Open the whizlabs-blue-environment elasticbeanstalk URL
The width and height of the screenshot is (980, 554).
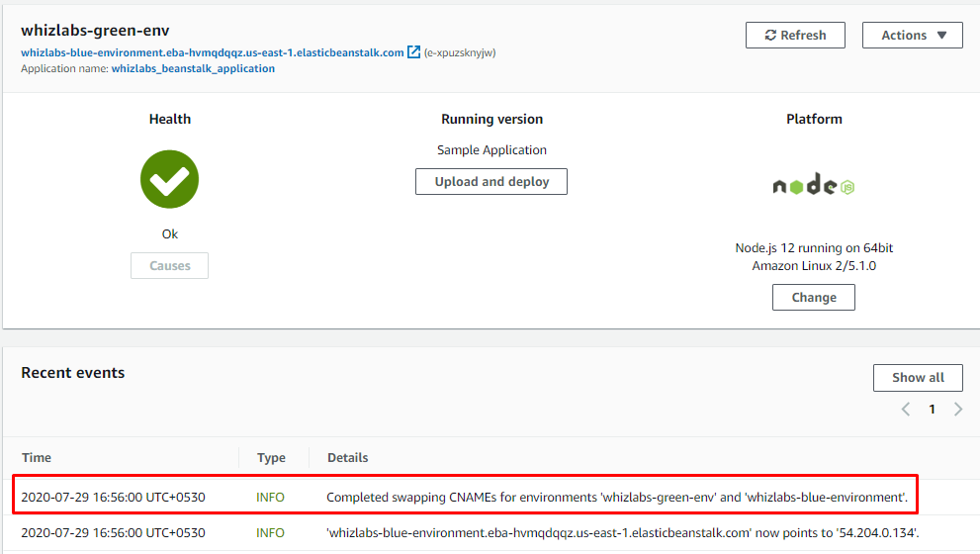(x=213, y=52)
